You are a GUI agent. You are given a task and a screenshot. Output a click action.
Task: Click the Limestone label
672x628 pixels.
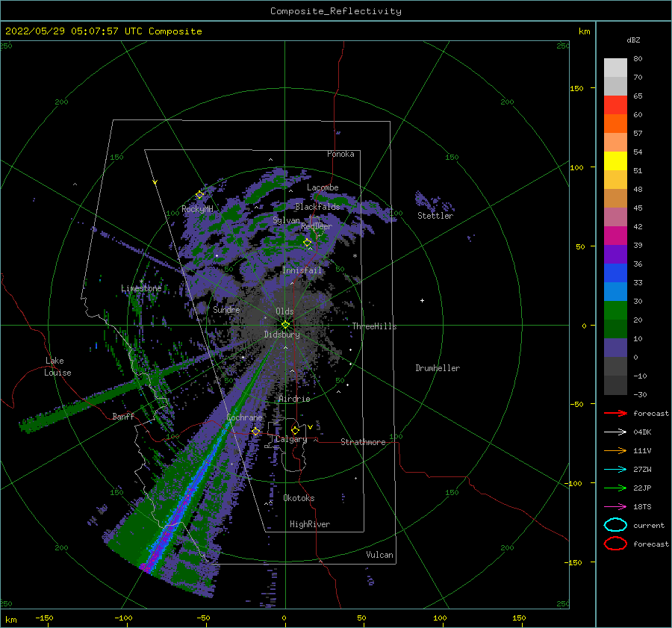(141, 288)
